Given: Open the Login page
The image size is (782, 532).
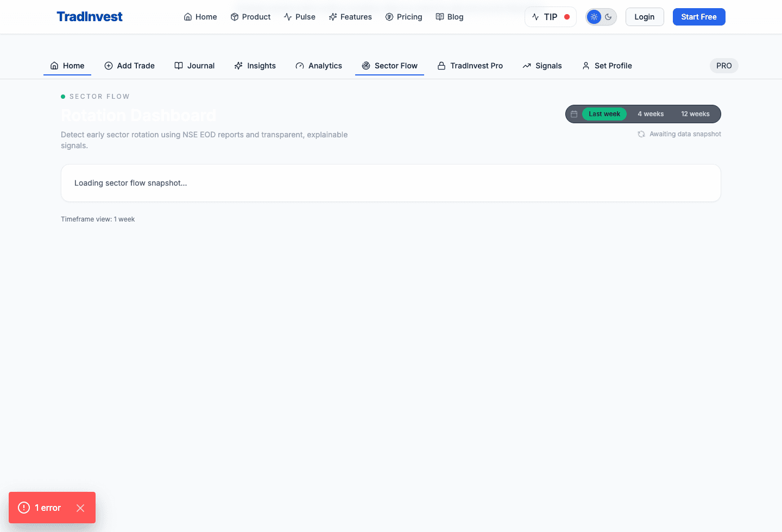Looking at the screenshot, I should click(x=645, y=17).
